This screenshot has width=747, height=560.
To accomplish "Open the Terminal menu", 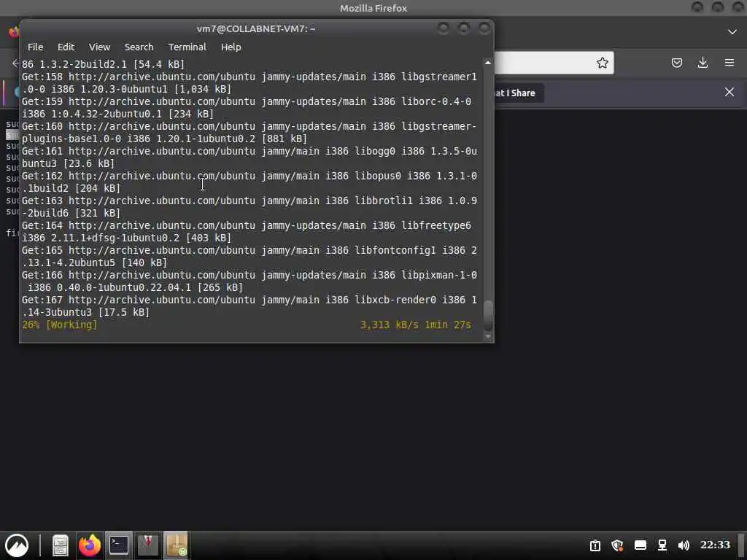I will (187, 47).
